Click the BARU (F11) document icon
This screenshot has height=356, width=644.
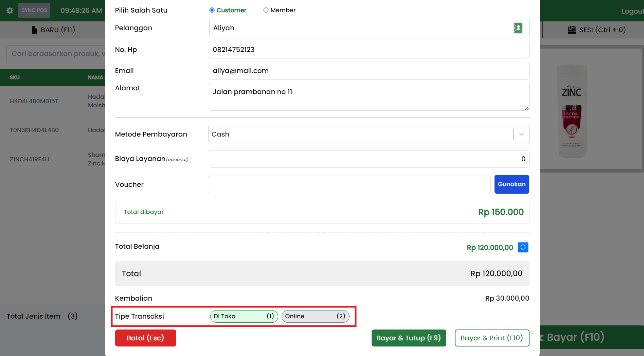coord(34,30)
